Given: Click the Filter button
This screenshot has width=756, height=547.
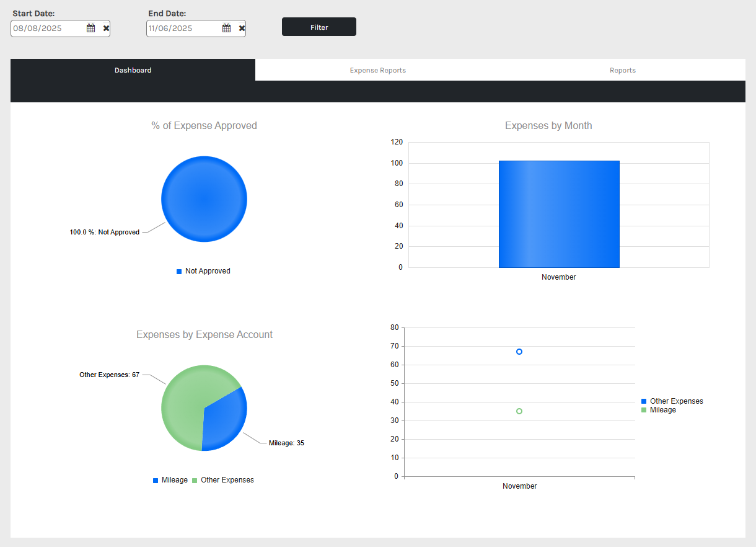Looking at the screenshot, I should [319, 27].
